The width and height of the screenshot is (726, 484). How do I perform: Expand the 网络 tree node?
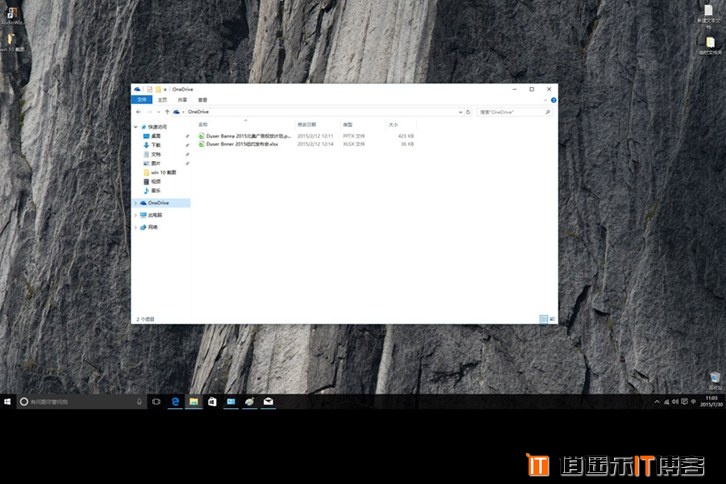pos(136,227)
